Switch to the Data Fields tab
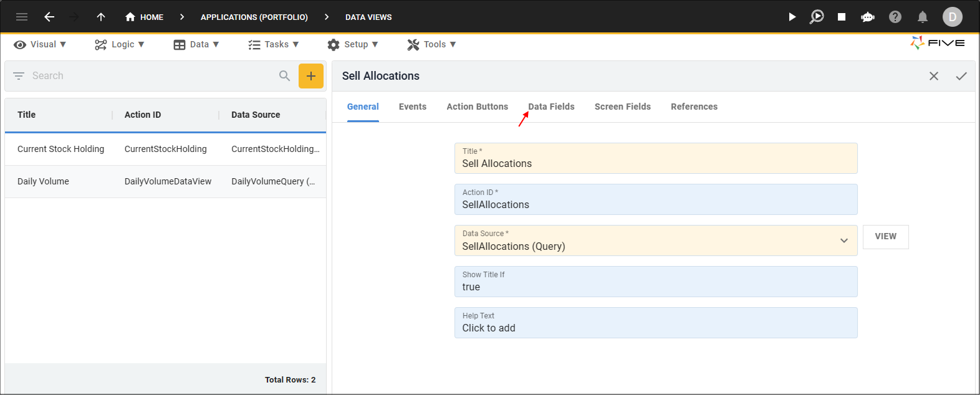The image size is (980, 395). click(552, 107)
